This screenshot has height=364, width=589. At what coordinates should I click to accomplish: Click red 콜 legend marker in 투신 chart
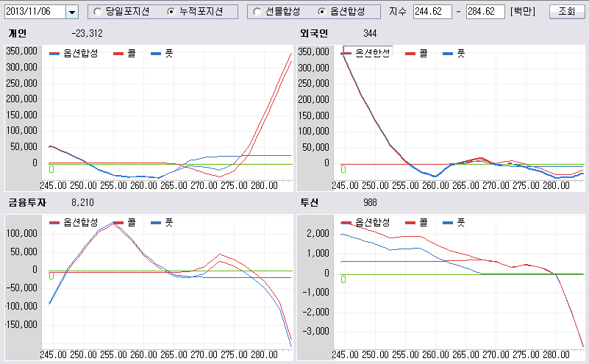tap(410, 221)
